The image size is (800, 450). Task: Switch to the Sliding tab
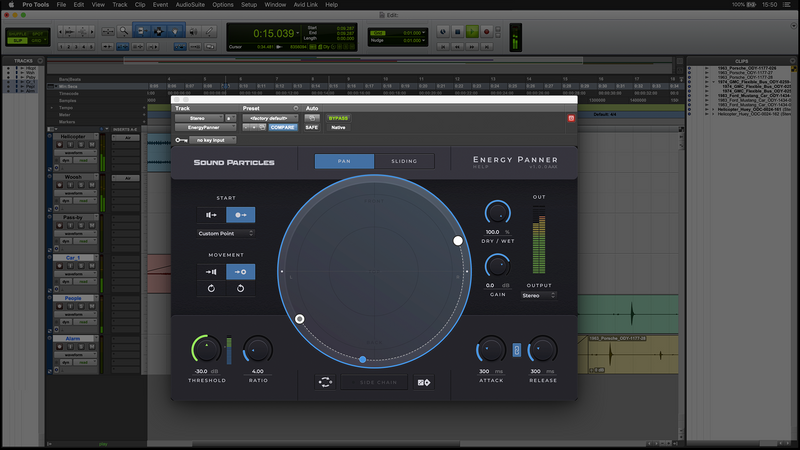click(x=404, y=161)
